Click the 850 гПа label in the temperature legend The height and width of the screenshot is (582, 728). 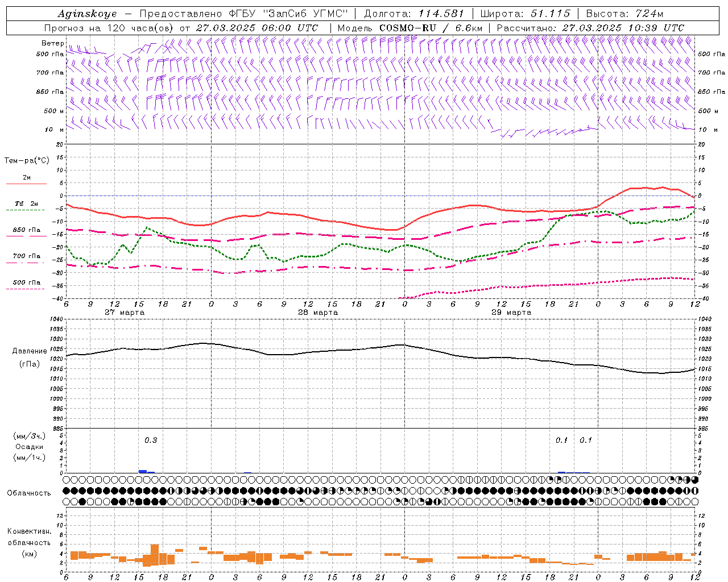(x=27, y=230)
